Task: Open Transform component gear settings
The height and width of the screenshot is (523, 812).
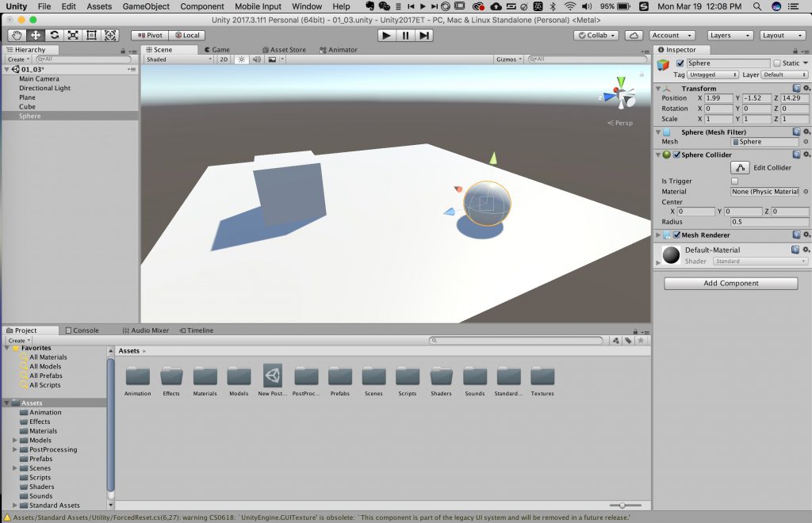Action: [806, 89]
